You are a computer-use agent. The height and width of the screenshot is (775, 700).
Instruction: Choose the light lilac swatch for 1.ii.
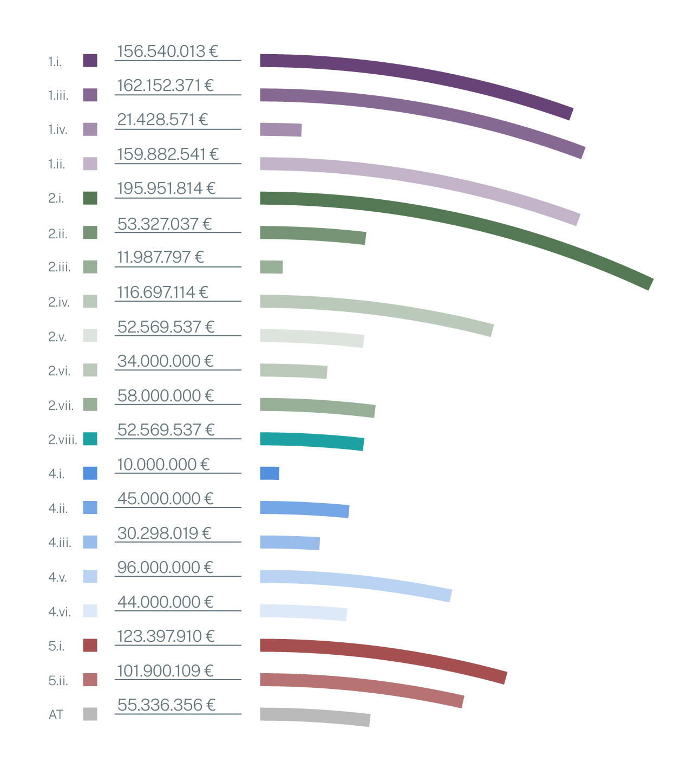tap(90, 164)
